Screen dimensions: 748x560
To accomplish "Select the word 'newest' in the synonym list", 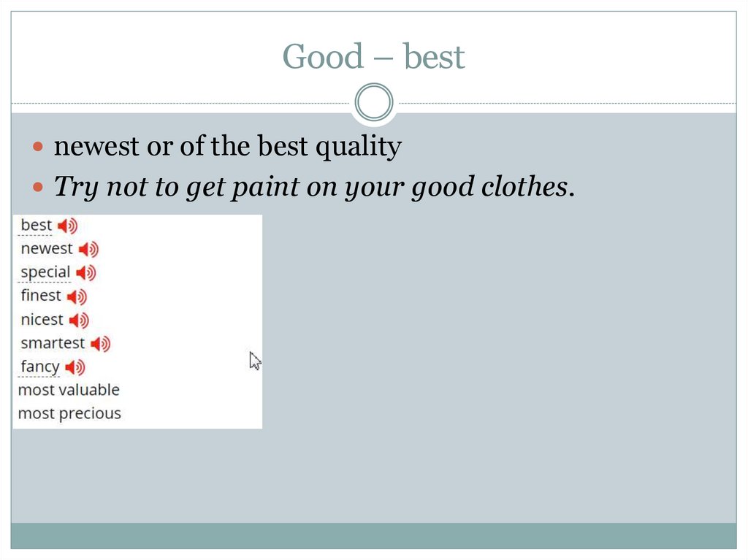I will pos(47,249).
